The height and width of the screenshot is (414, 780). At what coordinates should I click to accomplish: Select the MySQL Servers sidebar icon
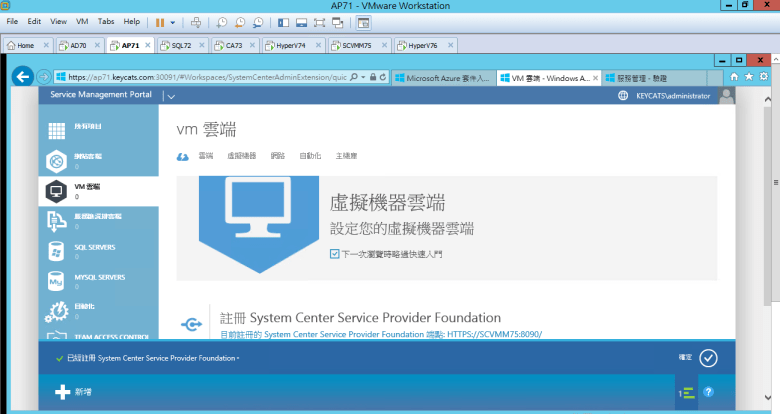(x=57, y=281)
